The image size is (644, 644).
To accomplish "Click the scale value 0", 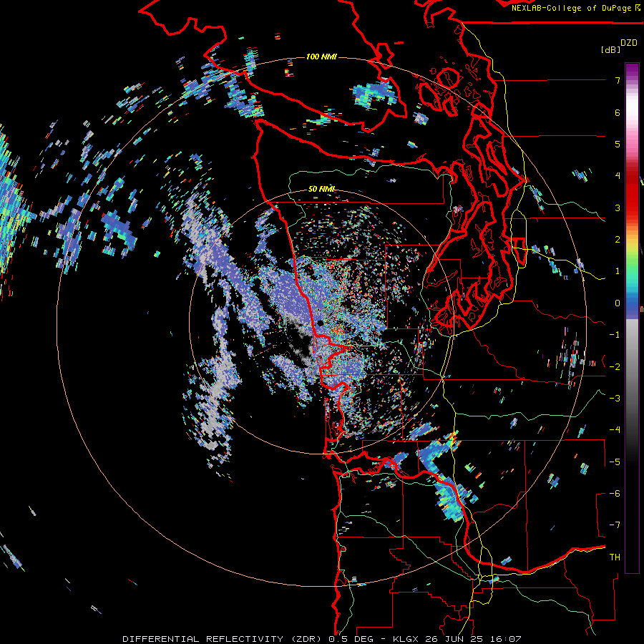I will (618, 303).
